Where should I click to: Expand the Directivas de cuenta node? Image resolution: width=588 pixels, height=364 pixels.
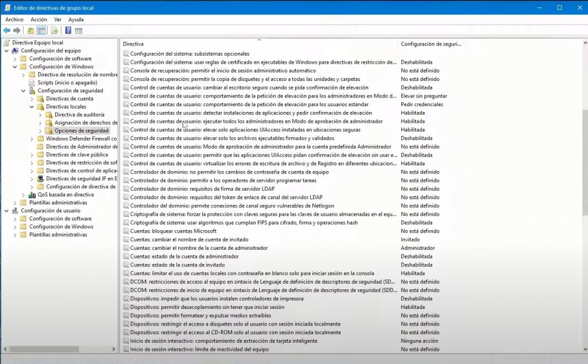point(32,99)
